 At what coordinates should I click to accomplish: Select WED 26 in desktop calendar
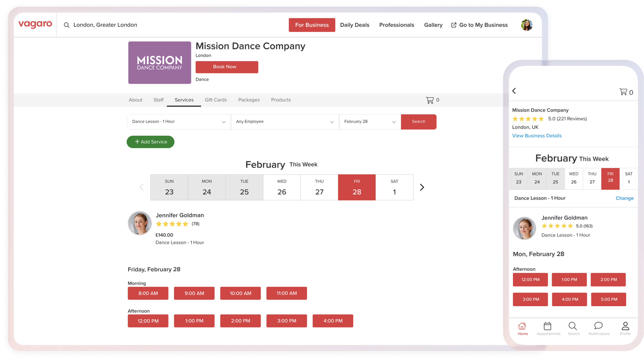click(x=282, y=187)
